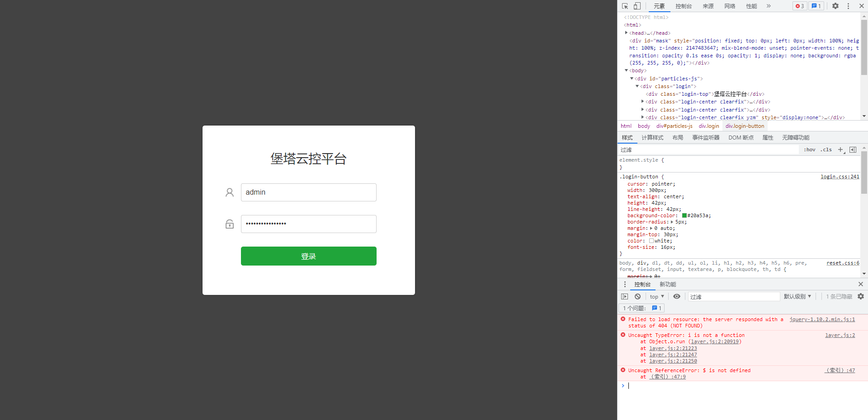This screenshot has width=868, height=420.
Task: Click the blue issues count badge in the toolbar
Action: click(816, 6)
